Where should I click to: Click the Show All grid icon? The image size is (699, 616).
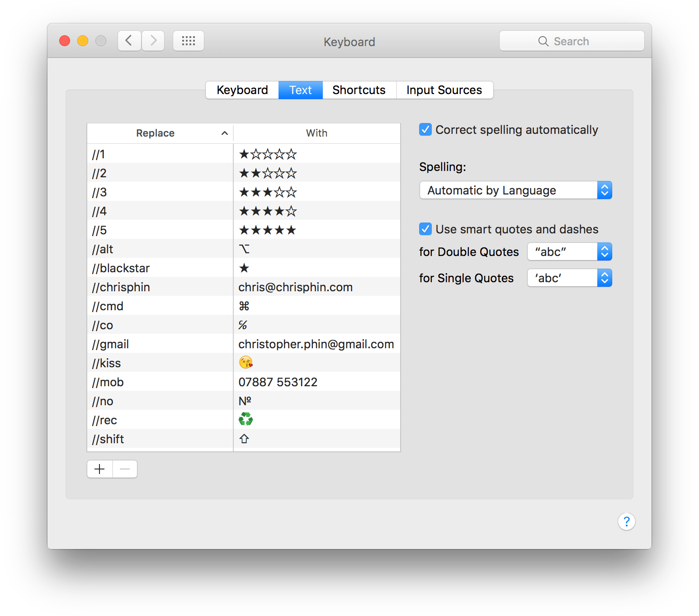point(188,41)
